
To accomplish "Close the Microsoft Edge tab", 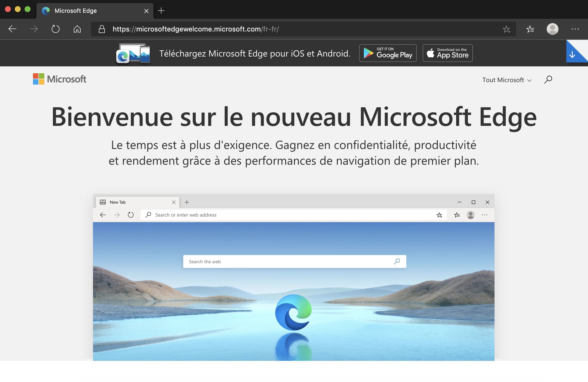I will 146,11.
